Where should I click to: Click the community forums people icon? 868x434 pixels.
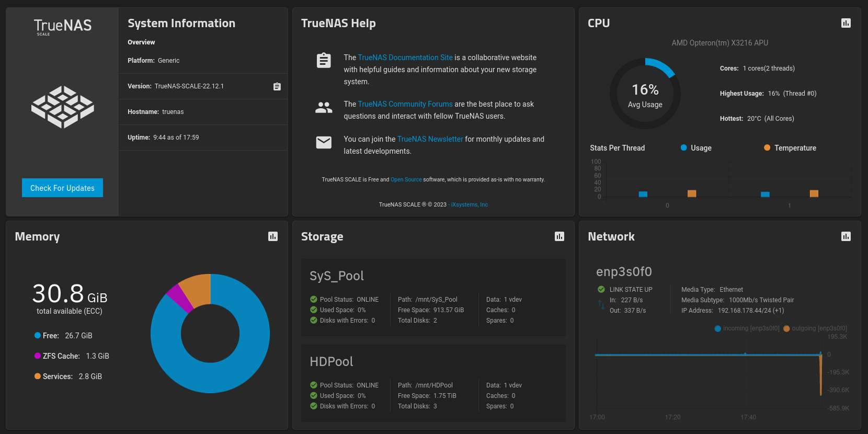coord(324,108)
